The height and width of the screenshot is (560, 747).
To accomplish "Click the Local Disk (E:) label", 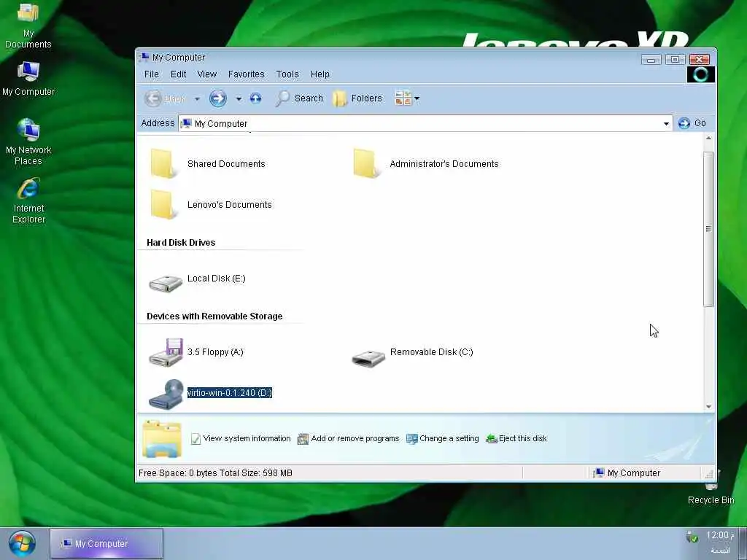I will click(216, 278).
